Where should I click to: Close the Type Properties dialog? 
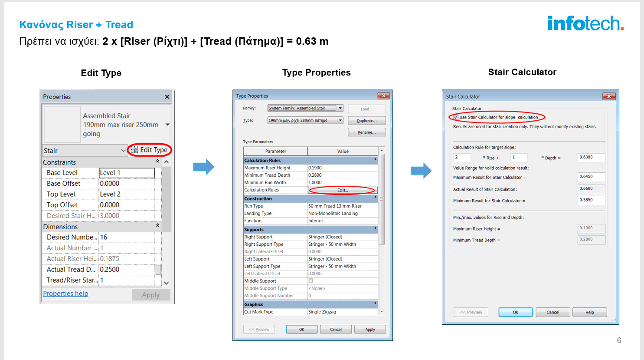383,96
